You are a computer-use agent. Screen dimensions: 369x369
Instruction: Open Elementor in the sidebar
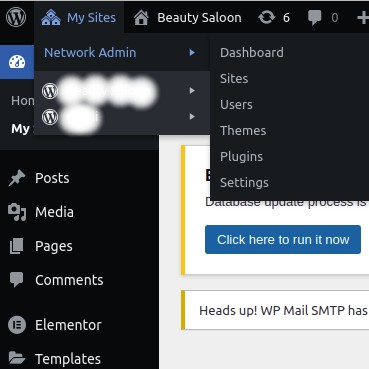click(x=68, y=325)
